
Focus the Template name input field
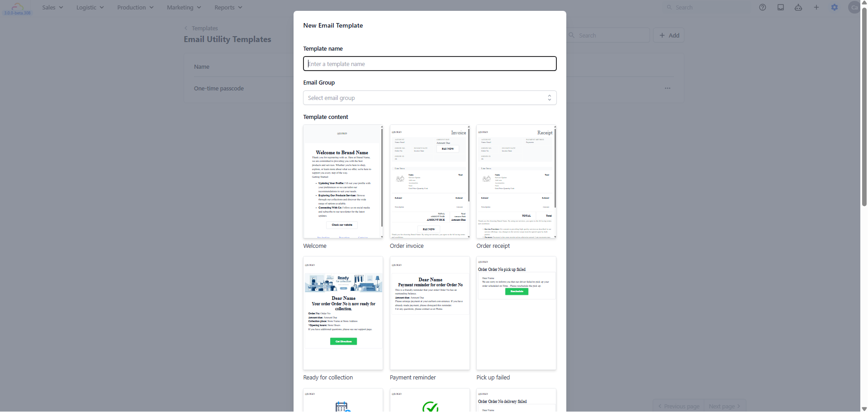(x=430, y=64)
